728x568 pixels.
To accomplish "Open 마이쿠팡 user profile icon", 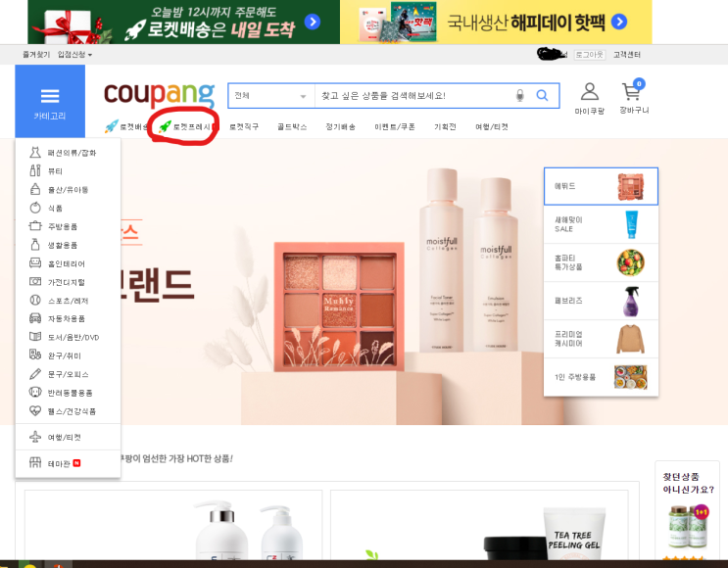I will coord(589,91).
